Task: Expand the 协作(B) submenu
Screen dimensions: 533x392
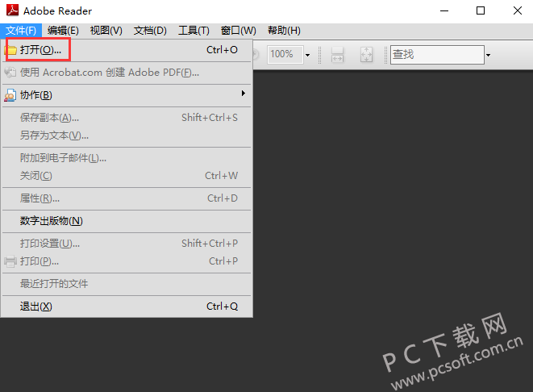Action: (x=127, y=95)
